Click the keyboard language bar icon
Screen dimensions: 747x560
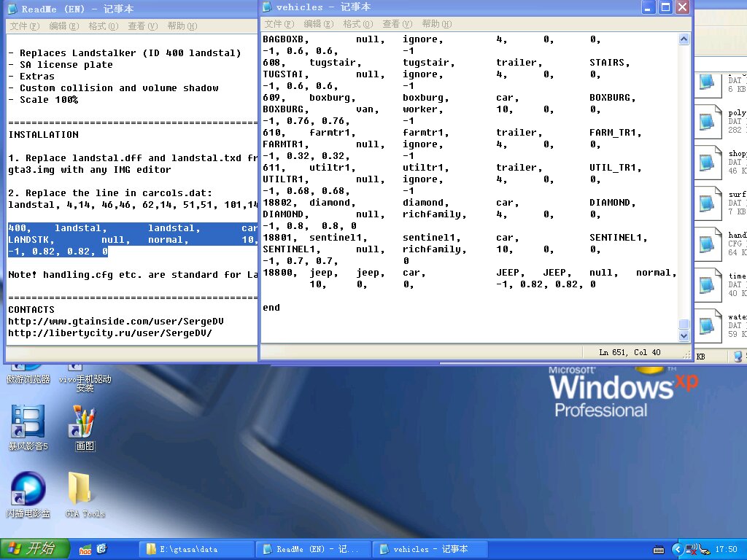(659, 549)
